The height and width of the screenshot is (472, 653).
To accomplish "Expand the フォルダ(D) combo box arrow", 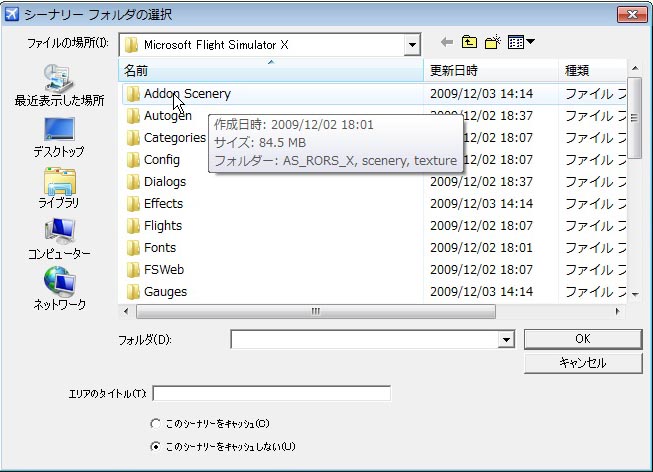I will 506,340.
